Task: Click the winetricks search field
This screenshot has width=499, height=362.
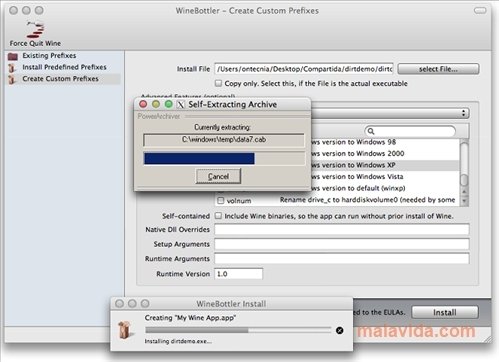Action: coord(410,131)
